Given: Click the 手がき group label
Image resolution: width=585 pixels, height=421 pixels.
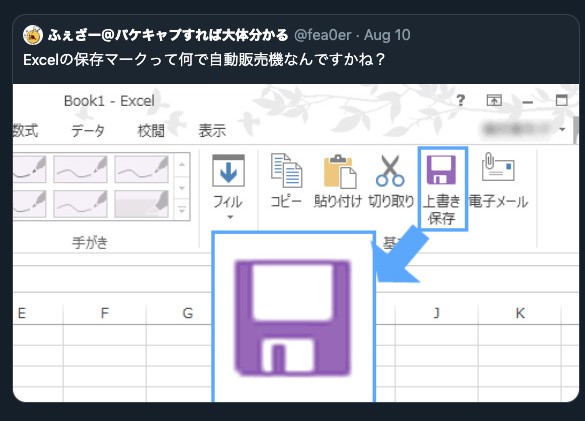Looking at the screenshot, I should coord(90,243).
